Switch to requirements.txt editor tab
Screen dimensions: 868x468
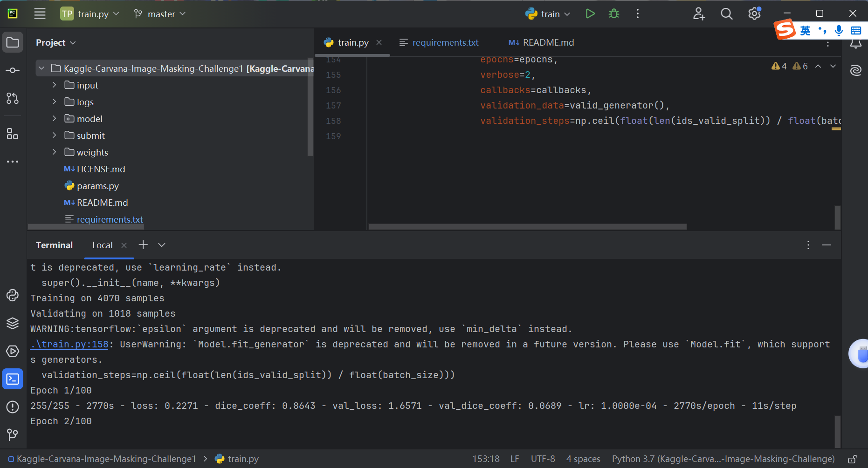pos(445,43)
